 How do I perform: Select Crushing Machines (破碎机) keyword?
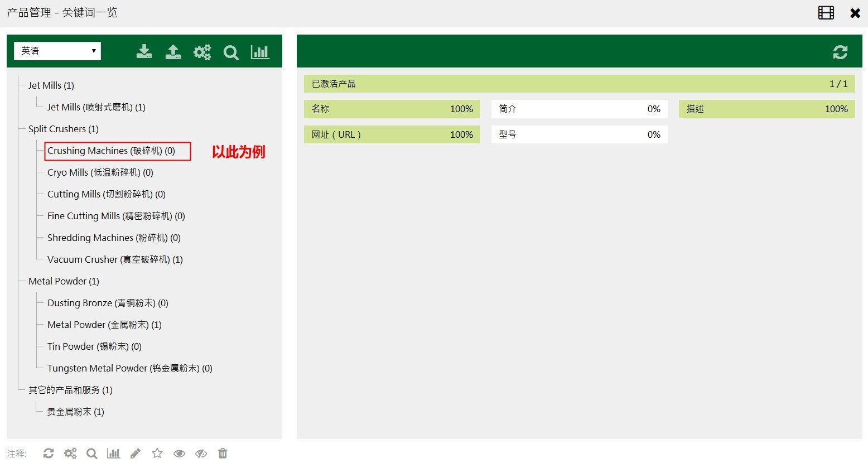tap(111, 151)
